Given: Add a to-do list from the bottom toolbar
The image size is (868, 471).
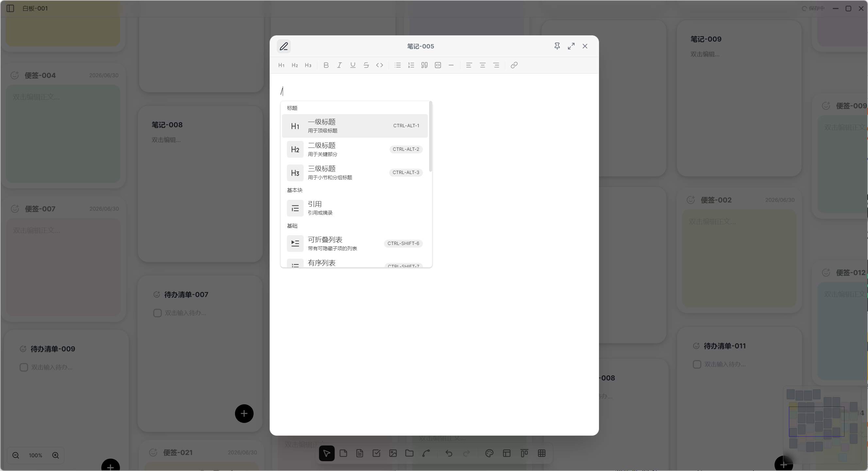Looking at the screenshot, I should pos(376,453).
